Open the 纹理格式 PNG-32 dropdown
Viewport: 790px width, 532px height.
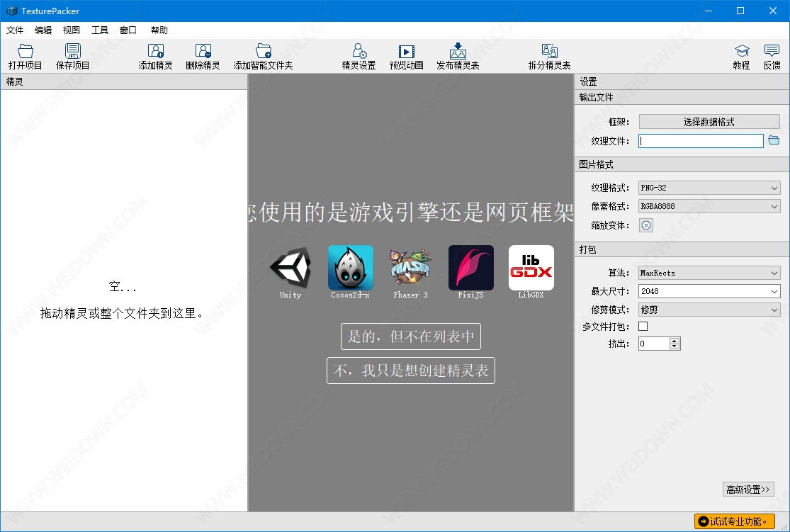click(x=709, y=188)
